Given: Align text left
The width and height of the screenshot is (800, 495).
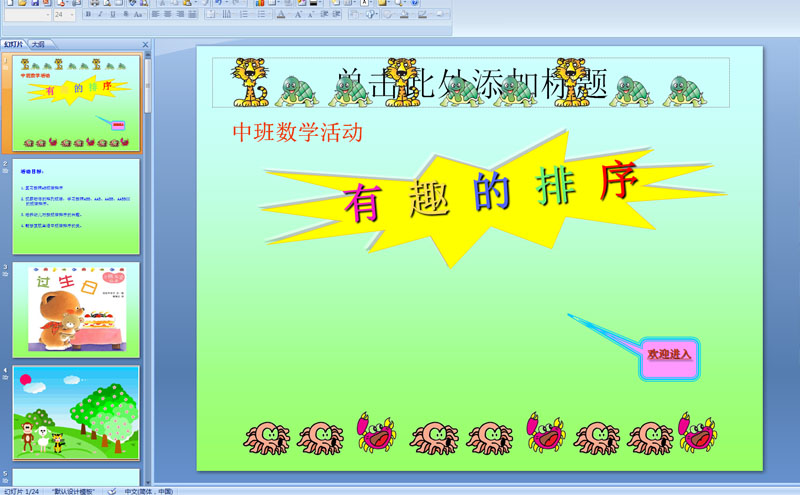Looking at the screenshot, I should pos(155,14).
